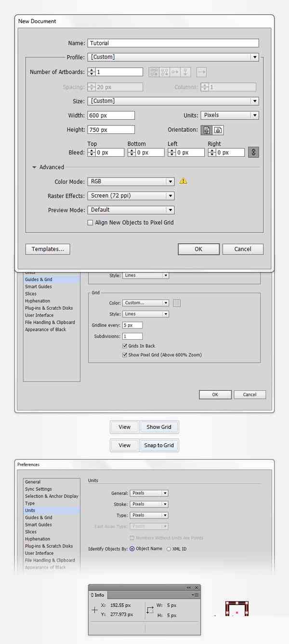The image size is (289, 644).
Task: Click the change layout direction arrow icon
Action: pos(201,72)
